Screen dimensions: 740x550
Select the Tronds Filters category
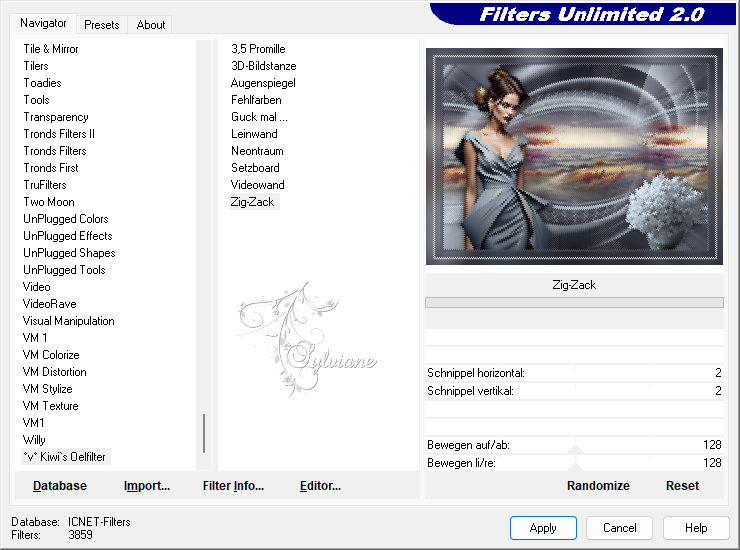55,151
